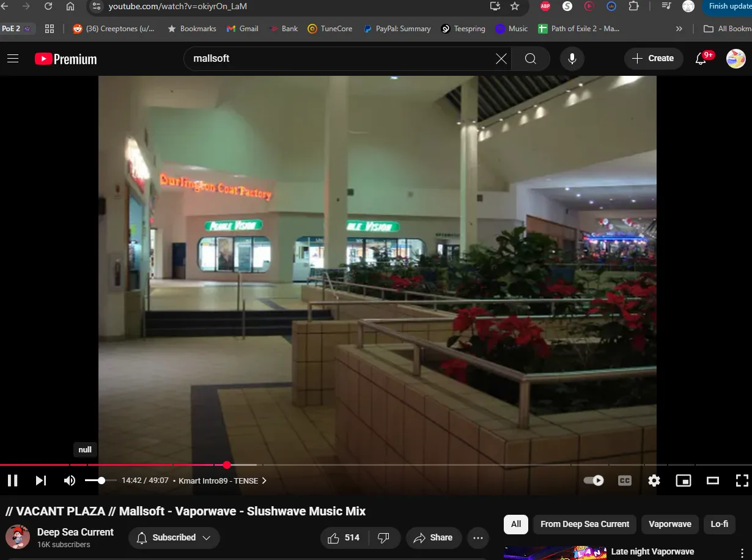Enter full screen mode
752x560 pixels.
742,481
